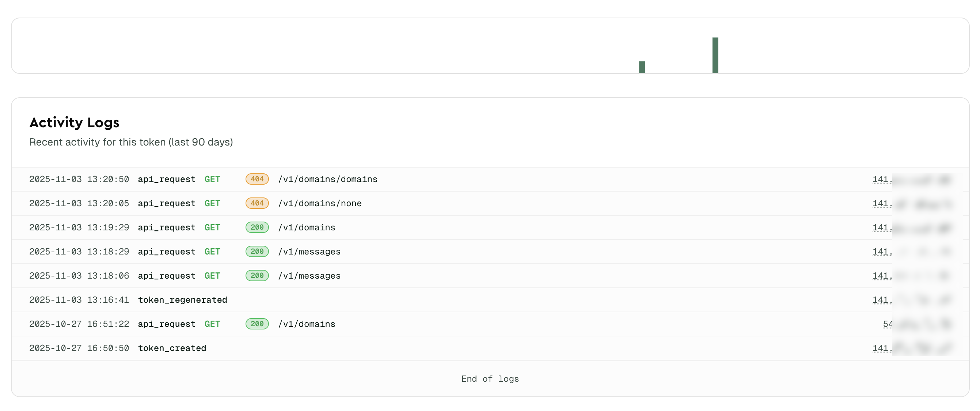Select the GET label on the 13:20:05 request
980x411 pixels.
click(212, 203)
